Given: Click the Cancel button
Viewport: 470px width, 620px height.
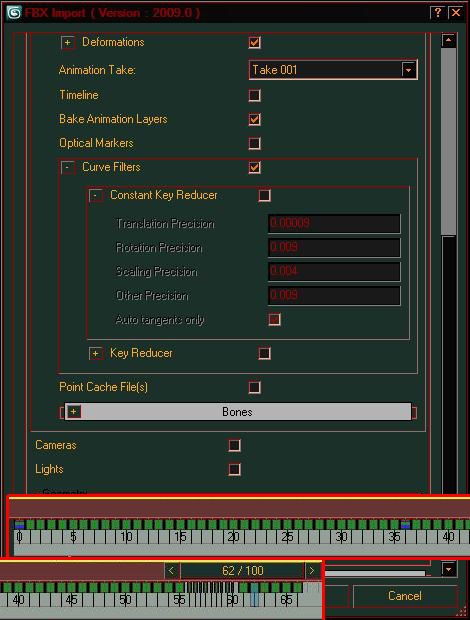Looking at the screenshot, I should [x=405, y=596].
